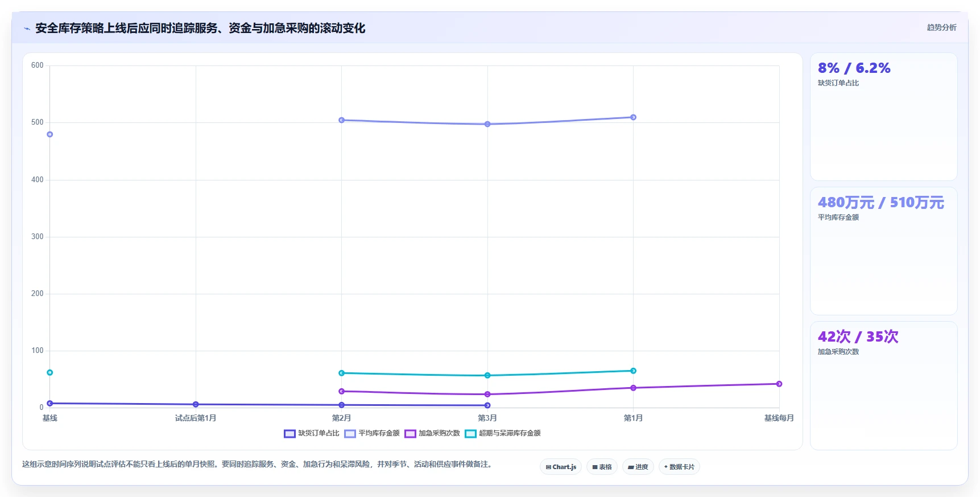Click the 超期与呆滞库存金额 point at 基线
The image size is (980, 497).
[50, 372]
